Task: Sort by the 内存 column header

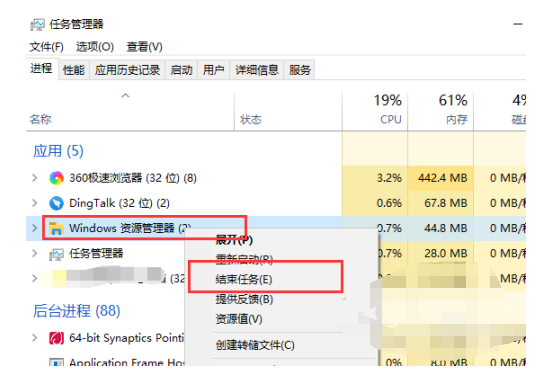Action: pyautogui.click(x=441, y=110)
